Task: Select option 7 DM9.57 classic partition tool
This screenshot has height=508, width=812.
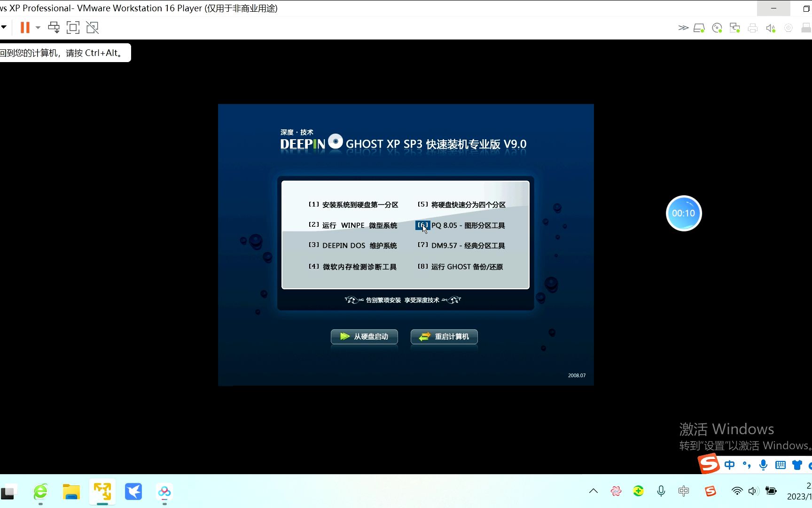Action: [461, 246]
